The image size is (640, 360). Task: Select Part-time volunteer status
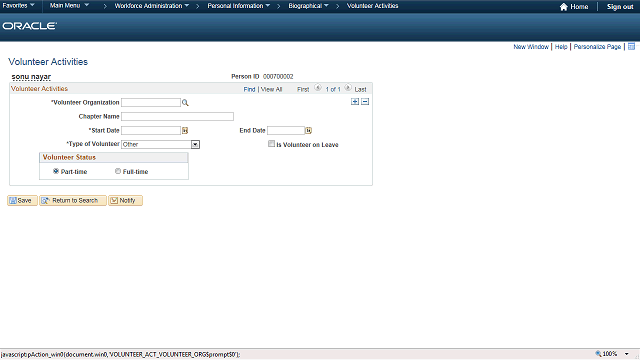pos(56,171)
